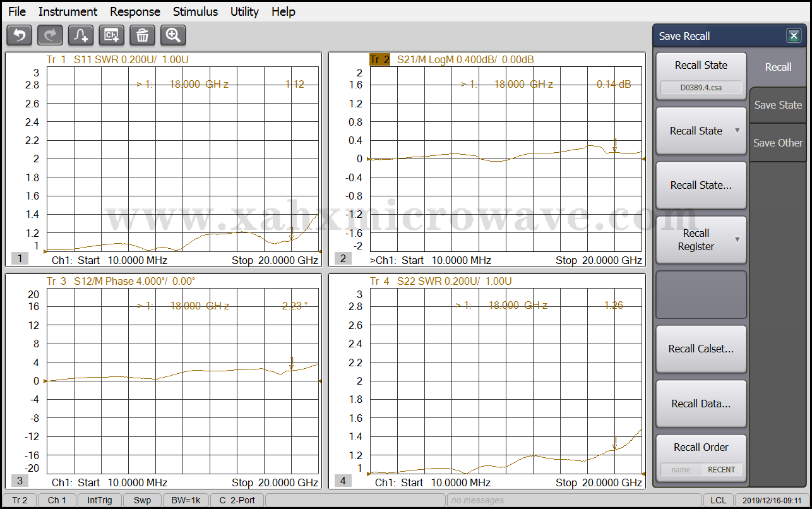Expand the Recall State dropdown arrow
The width and height of the screenshot is (812, 509).
point(737,131)
